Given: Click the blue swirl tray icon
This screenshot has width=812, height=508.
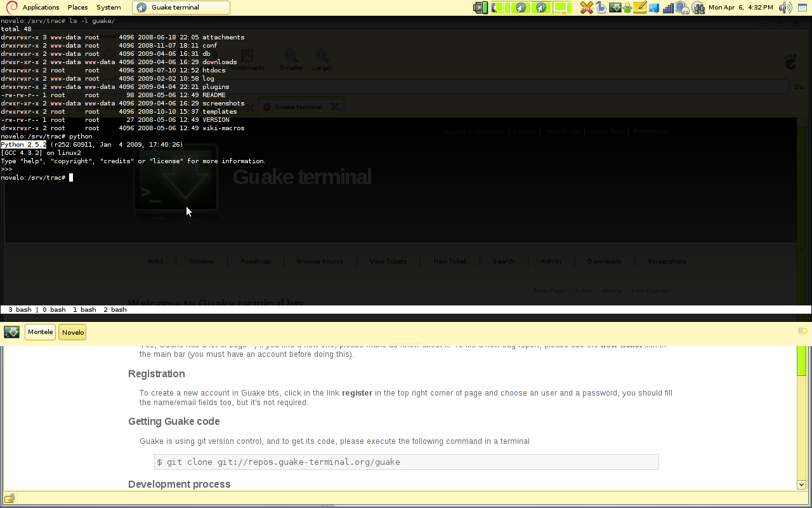Looking at the screenshot, I should [x=600, y=8].
